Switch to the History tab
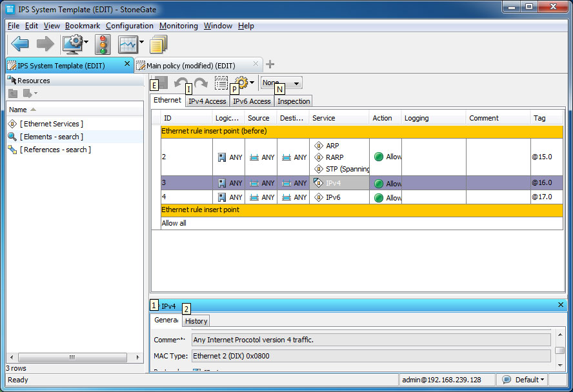The height and width of the screenshot is (392, 573). pos(196,321)
